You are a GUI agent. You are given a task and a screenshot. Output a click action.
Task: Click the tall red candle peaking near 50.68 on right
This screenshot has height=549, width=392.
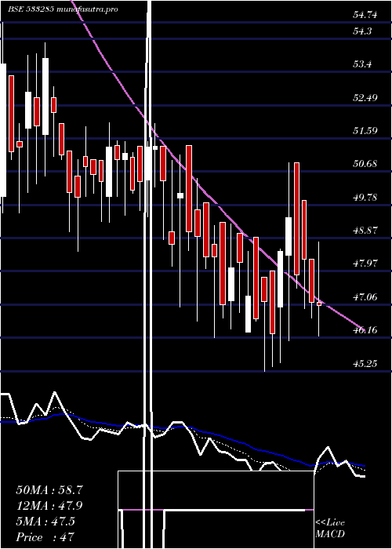click(x=297, y=219)
